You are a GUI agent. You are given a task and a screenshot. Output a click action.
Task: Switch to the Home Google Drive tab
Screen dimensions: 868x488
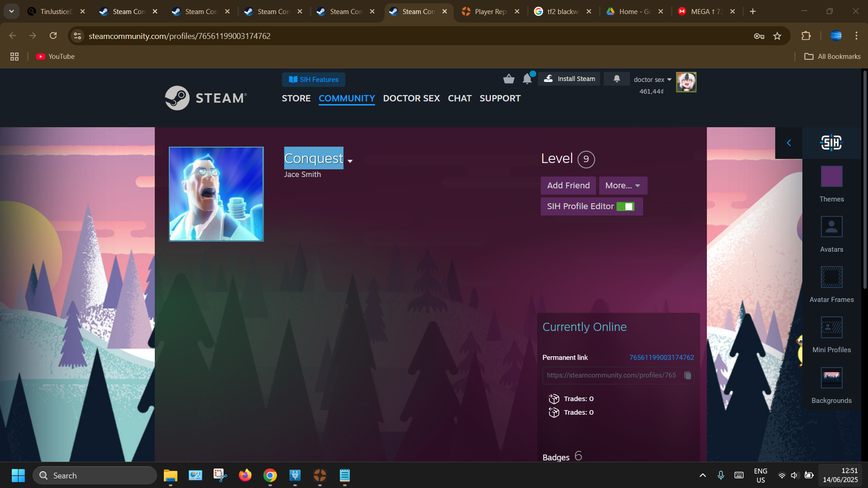click(635, 11)
